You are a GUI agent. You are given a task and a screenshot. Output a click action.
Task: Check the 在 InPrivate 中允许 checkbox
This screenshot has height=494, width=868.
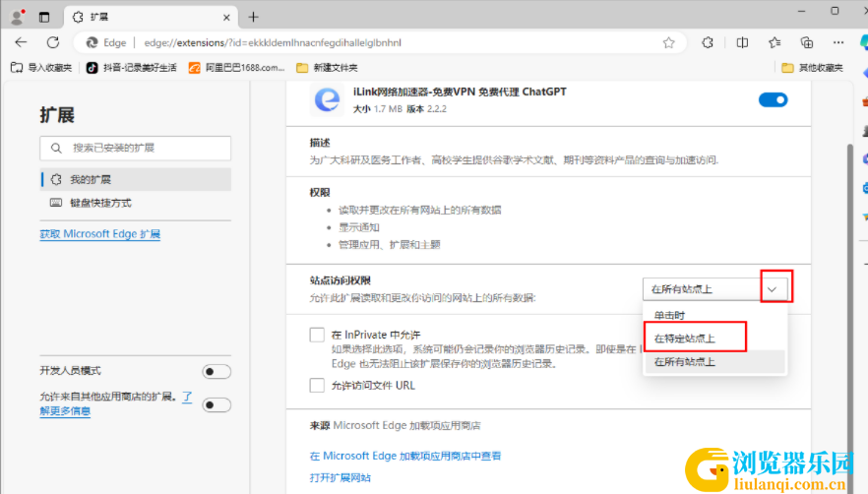tap(317, 335)
